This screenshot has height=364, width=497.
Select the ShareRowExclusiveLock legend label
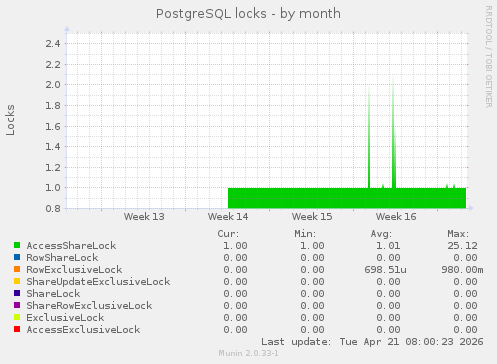[x=89, y=306]
